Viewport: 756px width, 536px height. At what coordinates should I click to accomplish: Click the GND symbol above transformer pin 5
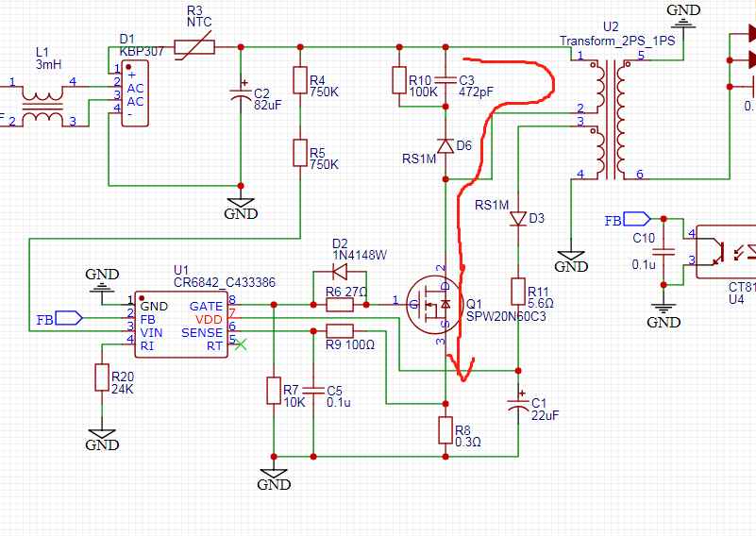[683, 15]
